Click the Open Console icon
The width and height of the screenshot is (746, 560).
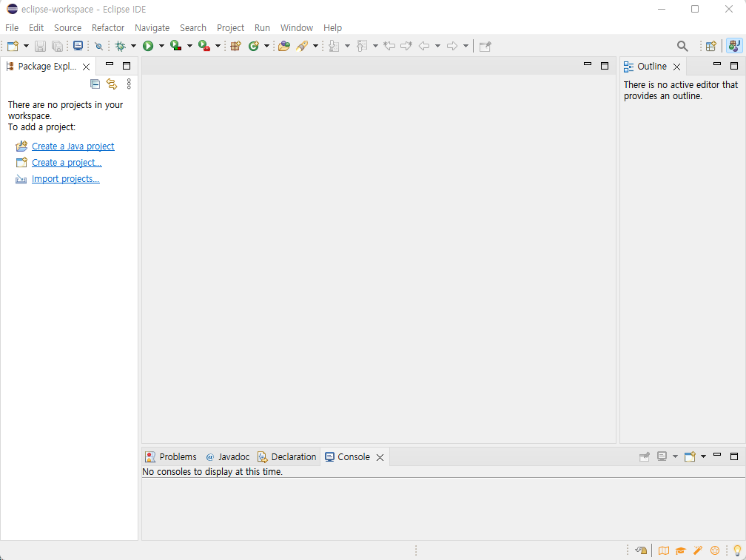690,457
